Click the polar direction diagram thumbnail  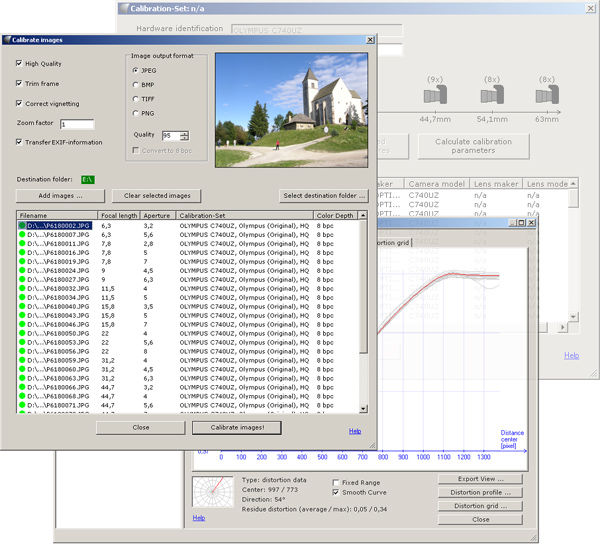click(213, 492)
